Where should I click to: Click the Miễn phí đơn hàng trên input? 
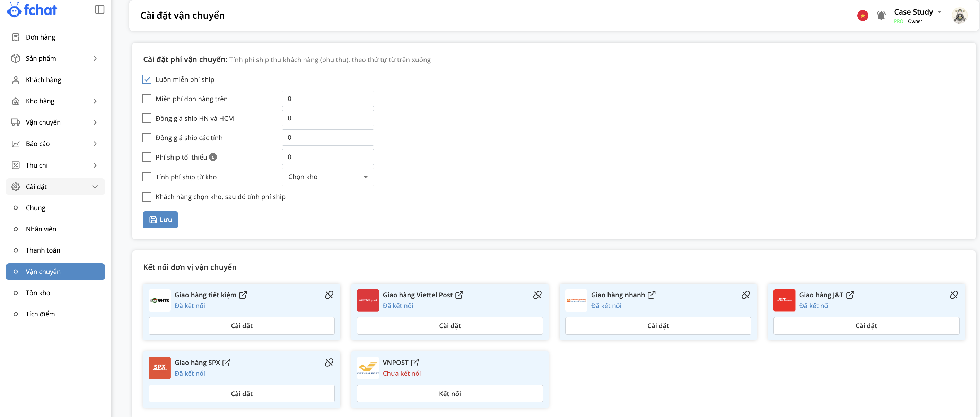pos(327,99)
